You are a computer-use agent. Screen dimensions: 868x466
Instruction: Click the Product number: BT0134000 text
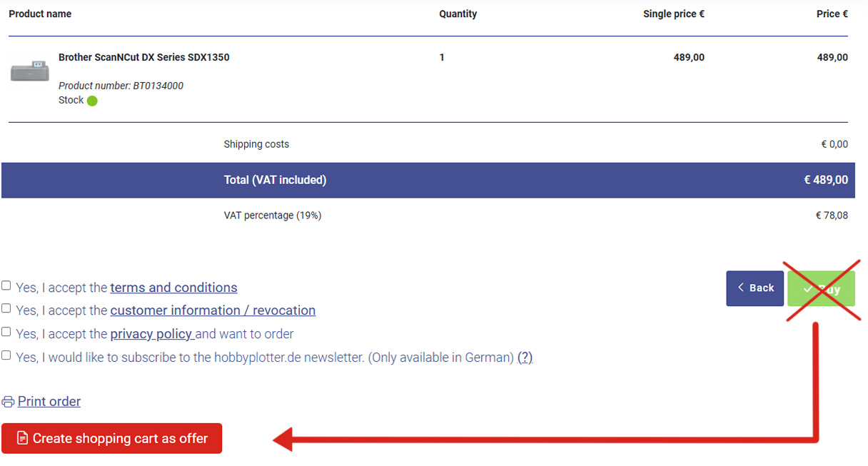[121, 86]
